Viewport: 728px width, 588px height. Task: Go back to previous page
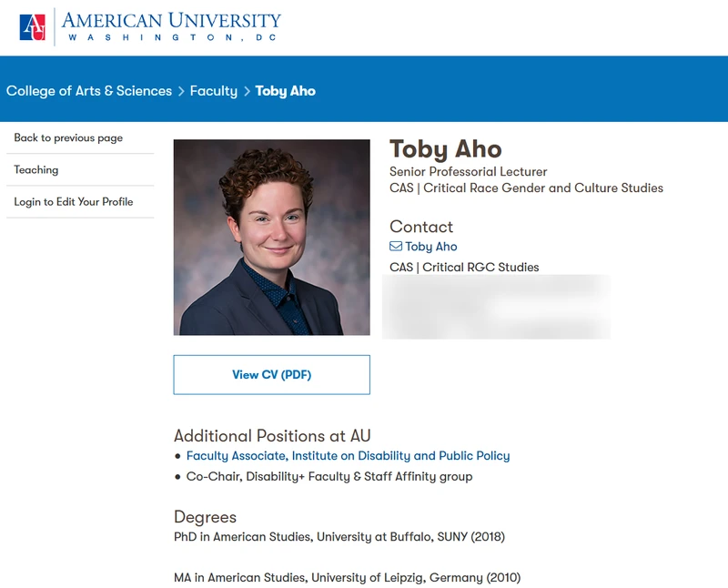point(68,138)
